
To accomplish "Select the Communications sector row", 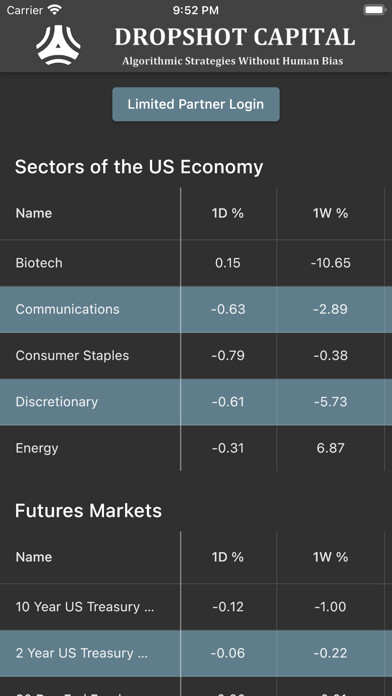I will [196, 309].
